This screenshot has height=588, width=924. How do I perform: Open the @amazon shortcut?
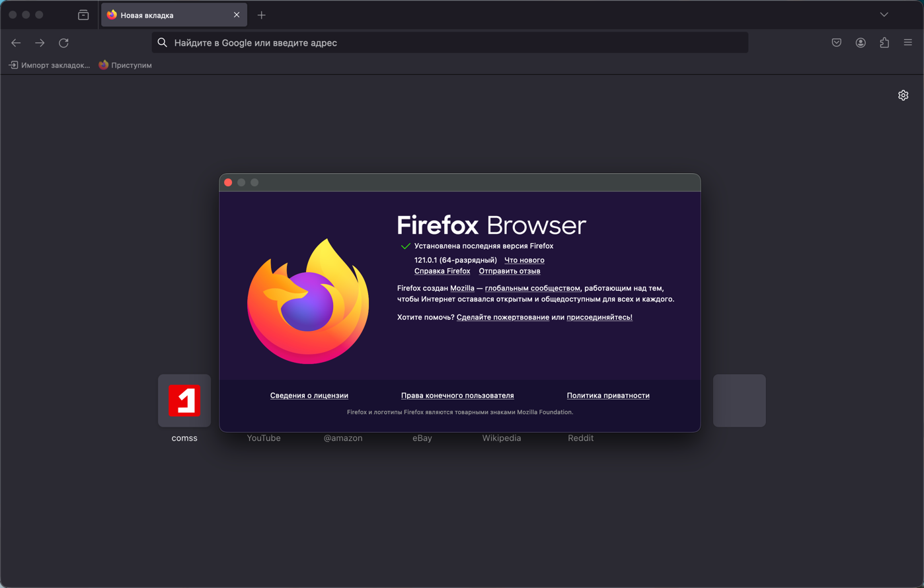click(343, 438)
